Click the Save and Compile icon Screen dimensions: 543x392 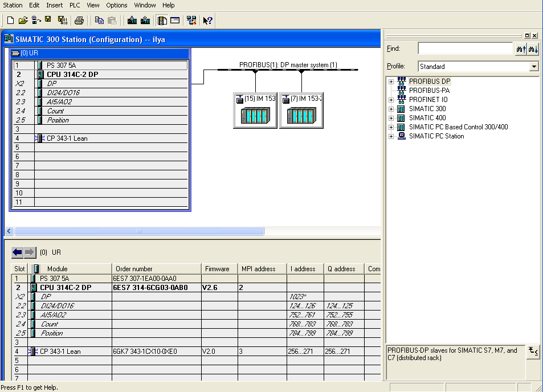tap(62, 21)
